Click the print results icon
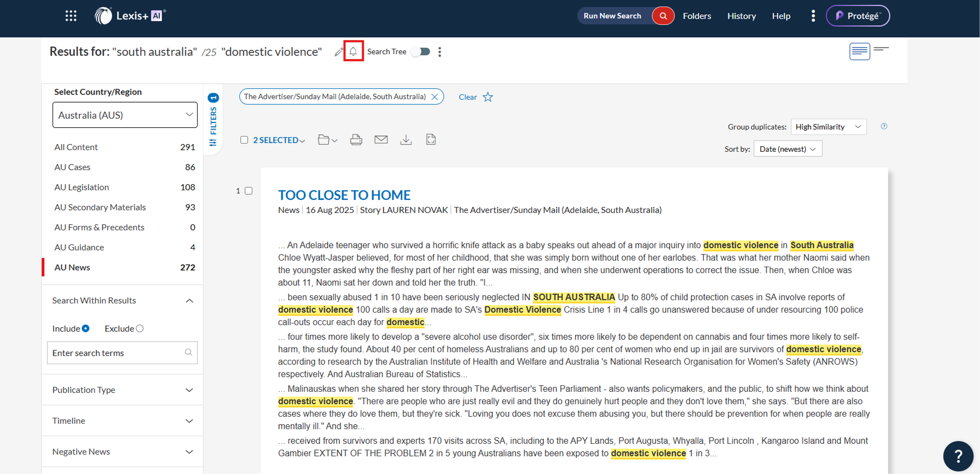This screenshot has height=474, width=980. pyautogui.click(x=356, y=140)
